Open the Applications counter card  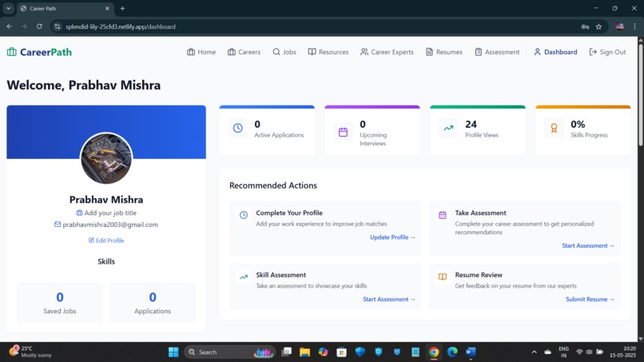(153, 302)
